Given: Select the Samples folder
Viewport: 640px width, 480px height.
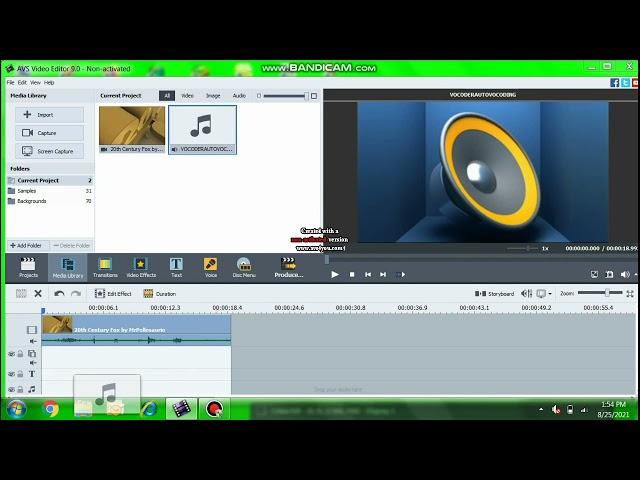Looking at the screenshot, I should point(27,191).
